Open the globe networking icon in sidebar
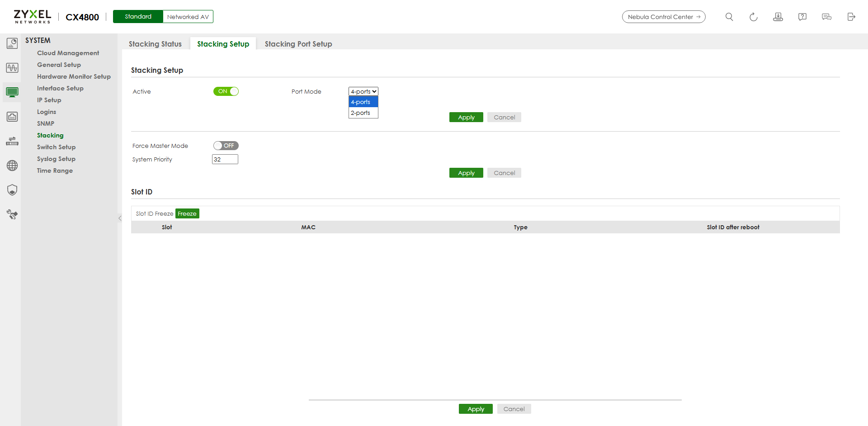 tap(12, 166)
